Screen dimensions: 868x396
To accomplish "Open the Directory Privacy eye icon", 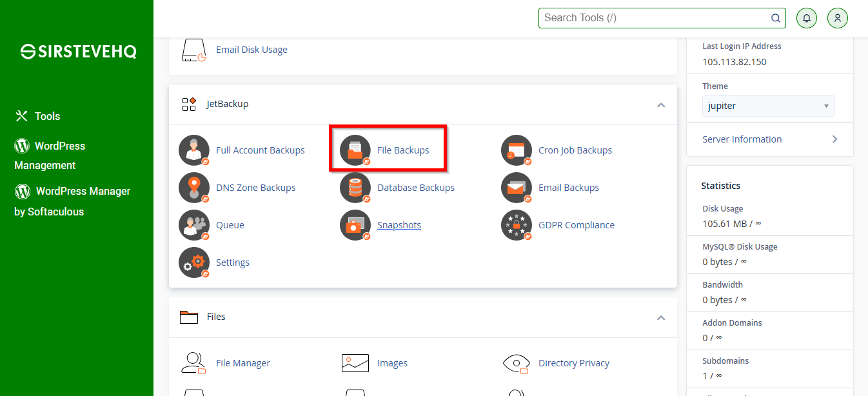I will coord(517,363).
